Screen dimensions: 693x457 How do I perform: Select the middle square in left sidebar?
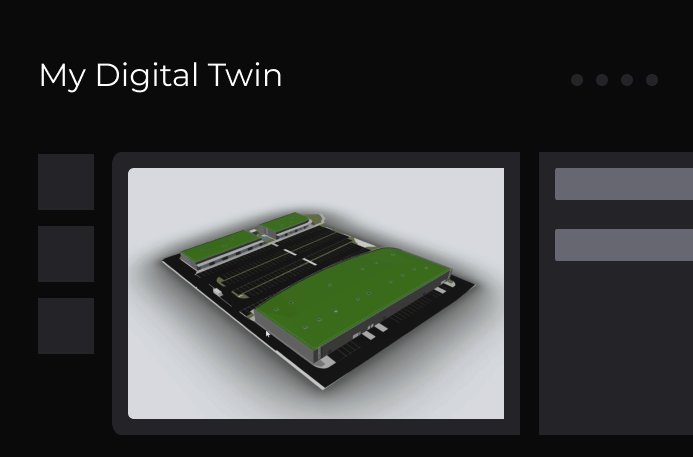[x=66, y=254]
